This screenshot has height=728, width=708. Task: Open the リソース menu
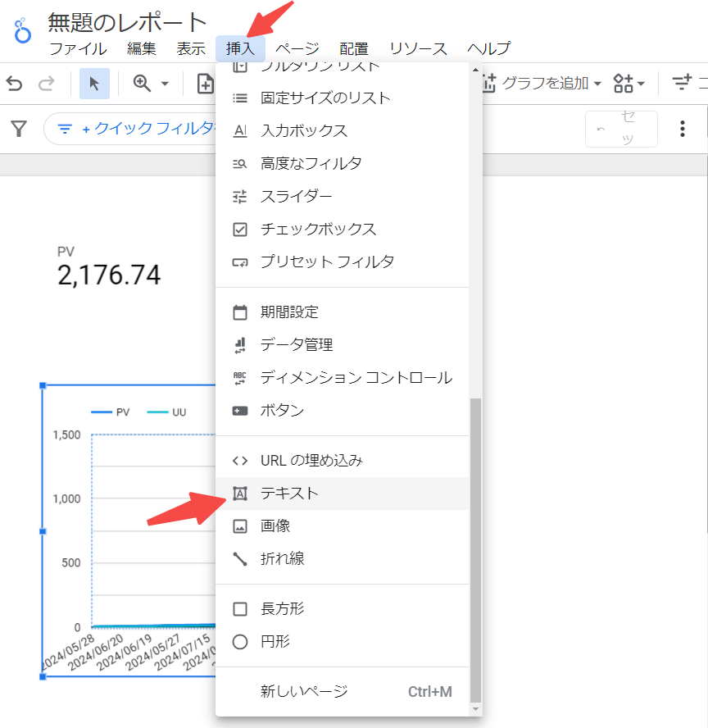point(418,48)
